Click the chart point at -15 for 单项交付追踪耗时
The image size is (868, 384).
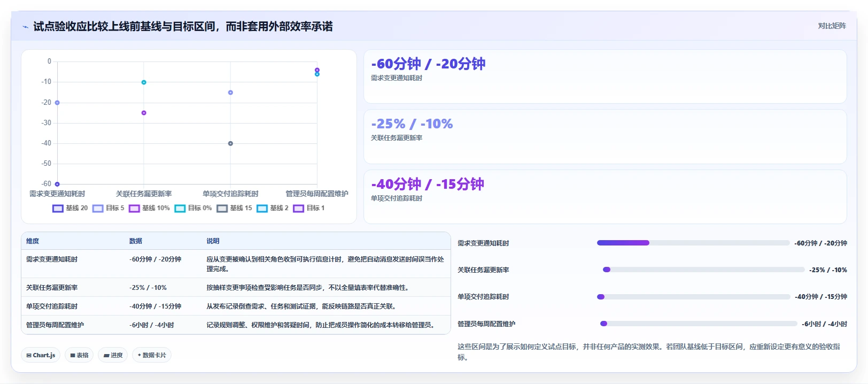point(230,93)
